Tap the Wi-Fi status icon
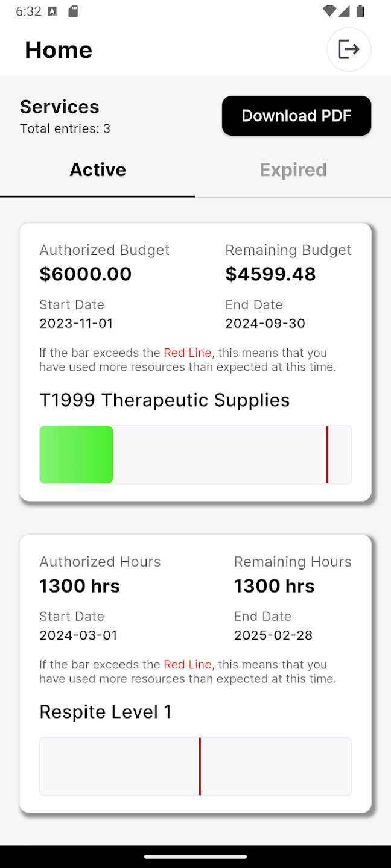The image size is (391, 868). (x=329, y=11)
